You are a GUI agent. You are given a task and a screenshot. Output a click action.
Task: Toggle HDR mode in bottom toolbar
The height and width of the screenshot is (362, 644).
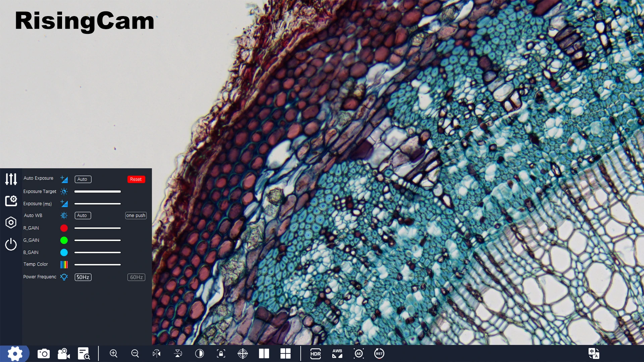(x=315, y=354)
